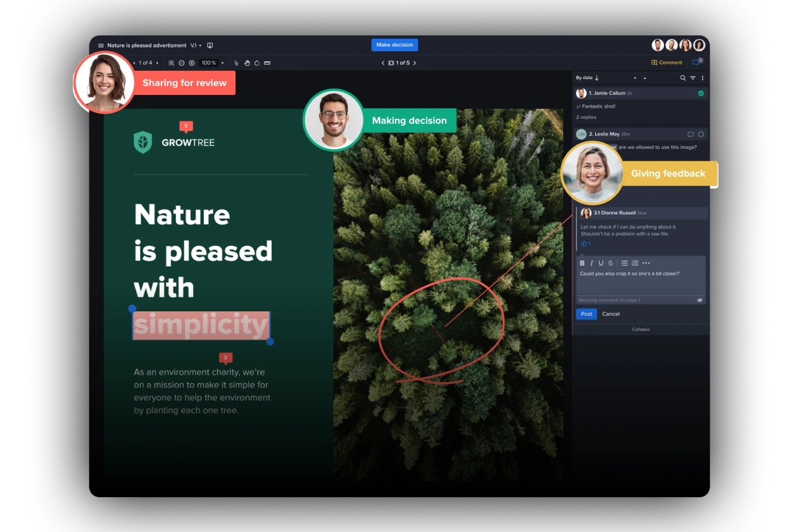This screenshot has height=532, width=794.
Task: Click in the reply text field
Action: (640, 281)
